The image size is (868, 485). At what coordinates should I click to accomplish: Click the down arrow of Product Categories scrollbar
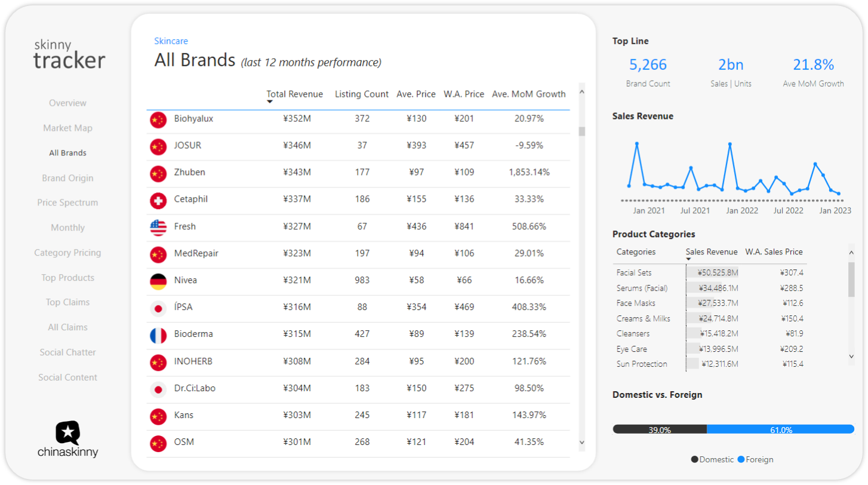pos(851,356)
